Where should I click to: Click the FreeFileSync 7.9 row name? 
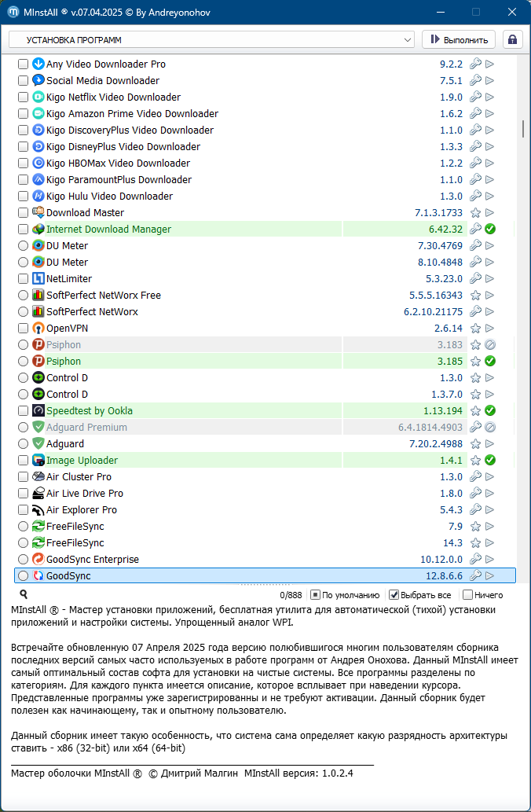click(75, 527)
